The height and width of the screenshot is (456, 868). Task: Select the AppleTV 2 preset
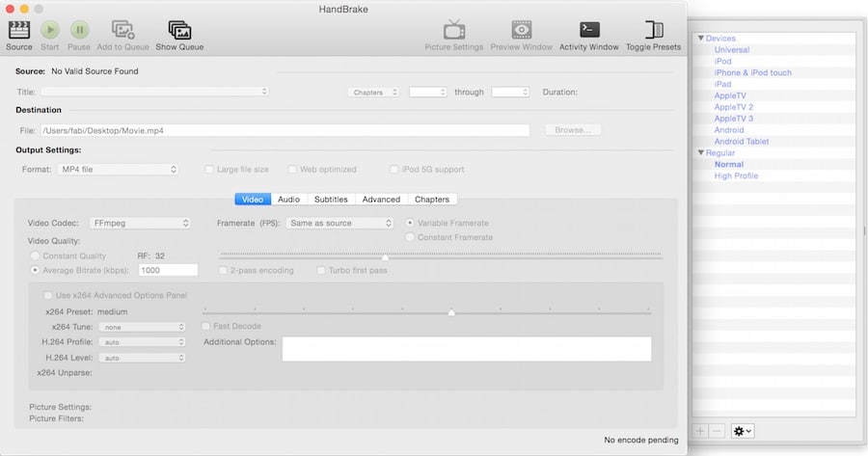(x=734, y=107)
